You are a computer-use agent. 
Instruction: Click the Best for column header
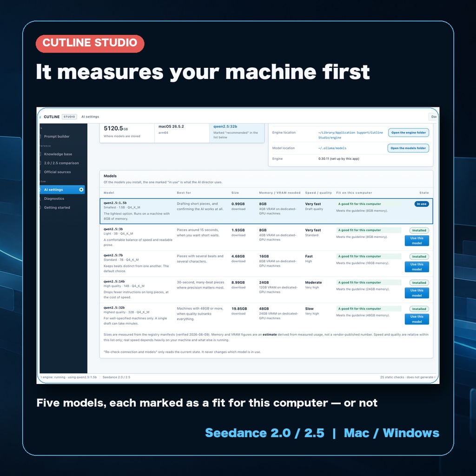(184, 193)
